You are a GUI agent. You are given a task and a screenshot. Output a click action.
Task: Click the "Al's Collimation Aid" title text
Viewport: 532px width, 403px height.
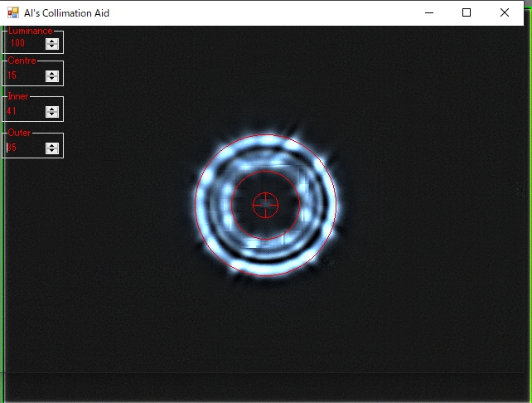point(66,13)
